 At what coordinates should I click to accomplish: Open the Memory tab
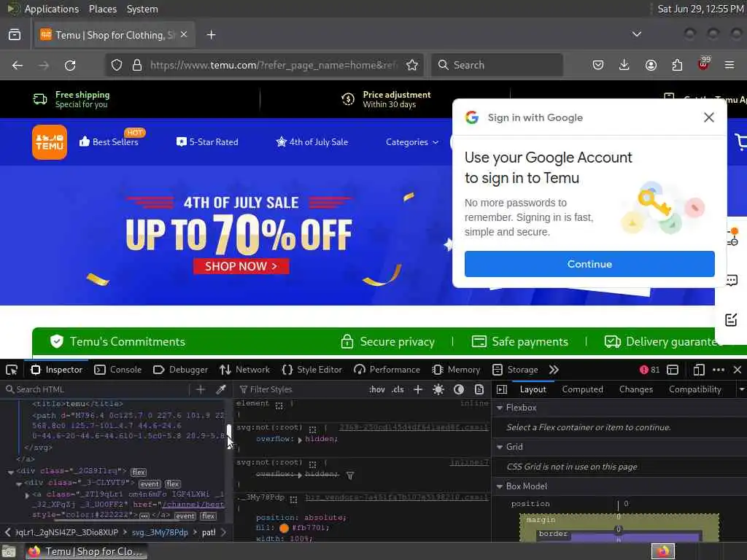[456, 370]
